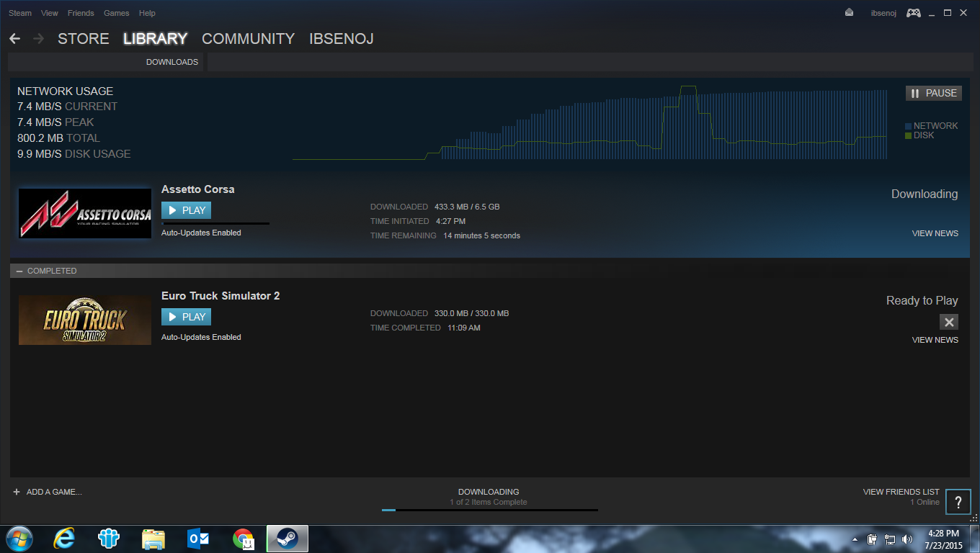Click '800.2 MB TOTAL' network stat
The image size is (980, 553).
[59, 138]
